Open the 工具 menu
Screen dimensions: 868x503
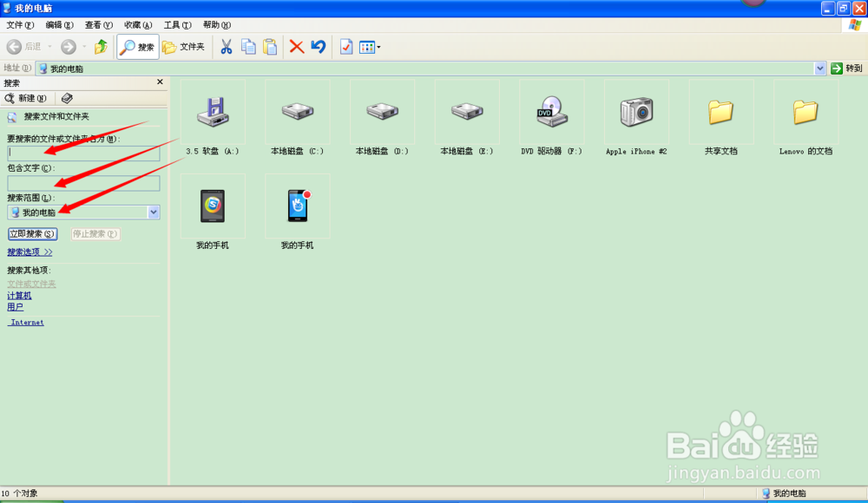pyautogui.click(x=177, y=25)
